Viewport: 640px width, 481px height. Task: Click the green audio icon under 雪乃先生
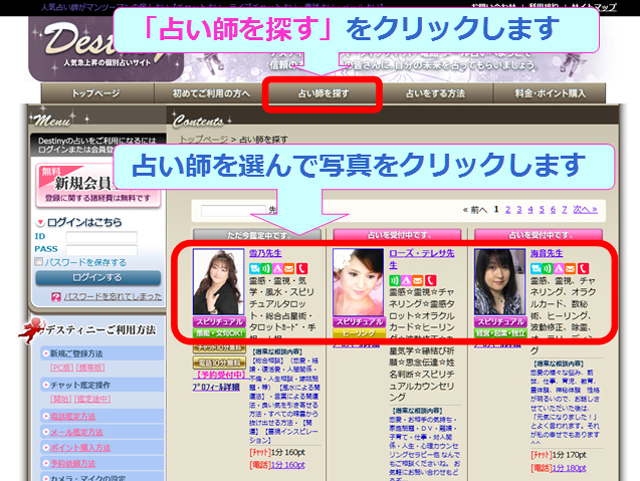coord(266,269)
